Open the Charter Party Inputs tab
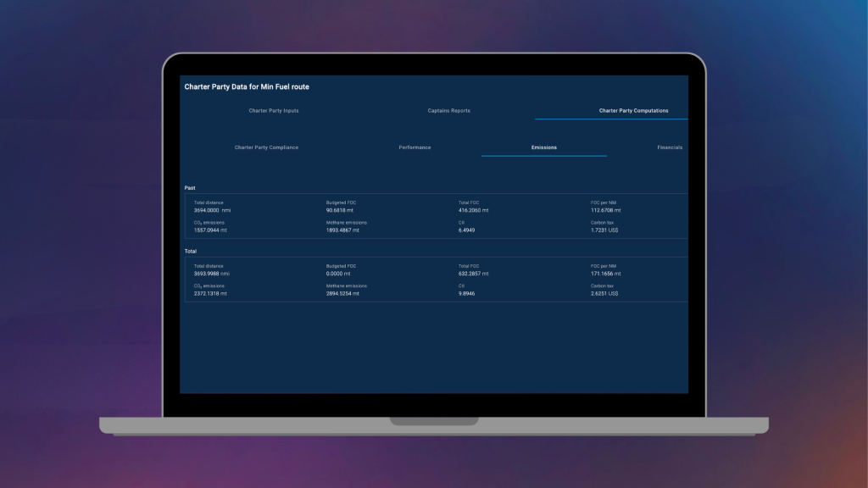Screen dimensions: 868x488 [x=273, y=111]
